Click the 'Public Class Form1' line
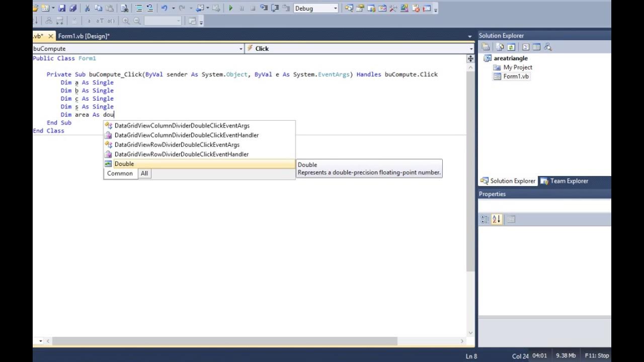The width and height of the screenshot is (644, 362). [64, 58]
